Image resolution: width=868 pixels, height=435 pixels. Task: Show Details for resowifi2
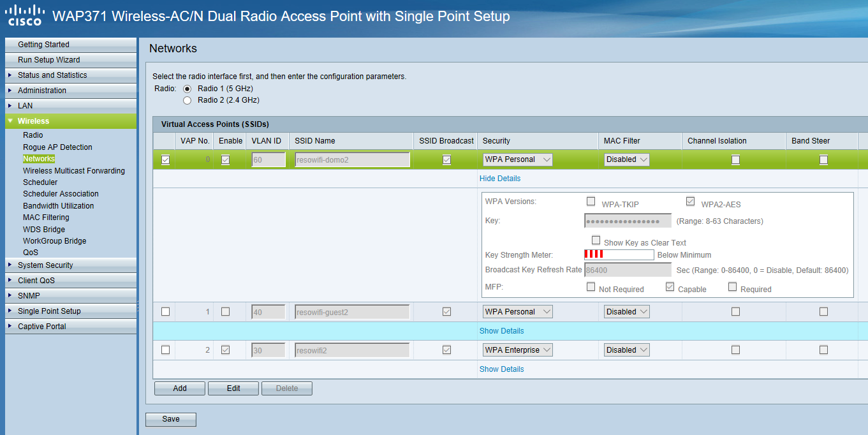[502, 369]
